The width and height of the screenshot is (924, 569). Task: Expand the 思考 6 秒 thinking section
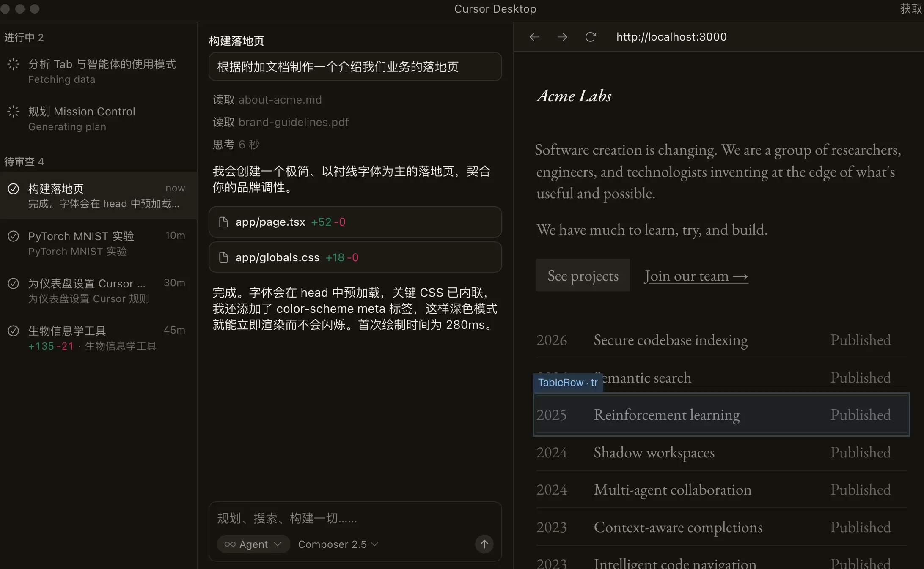pyautogui.click(x=236, y=145)
